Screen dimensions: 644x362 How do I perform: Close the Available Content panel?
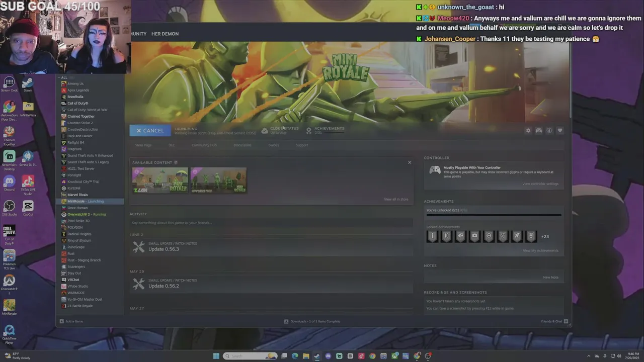[410, 162]
